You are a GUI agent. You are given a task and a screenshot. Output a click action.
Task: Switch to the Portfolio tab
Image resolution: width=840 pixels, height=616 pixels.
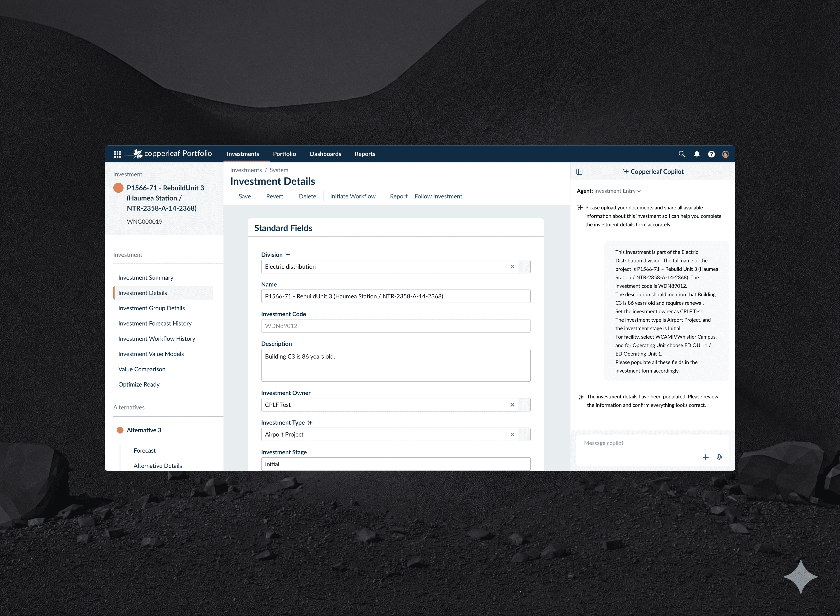[284, 154]
